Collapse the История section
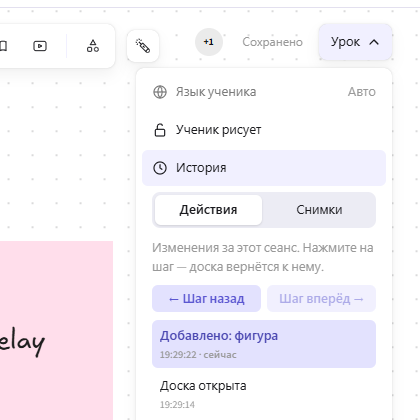 264,168
